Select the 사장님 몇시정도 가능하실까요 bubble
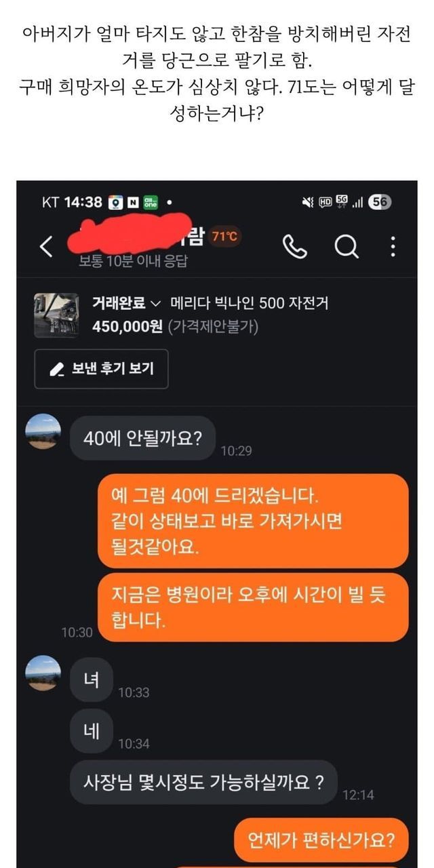Image resolution: width=434 pixels, height=868 pixels. pos(203,781)
